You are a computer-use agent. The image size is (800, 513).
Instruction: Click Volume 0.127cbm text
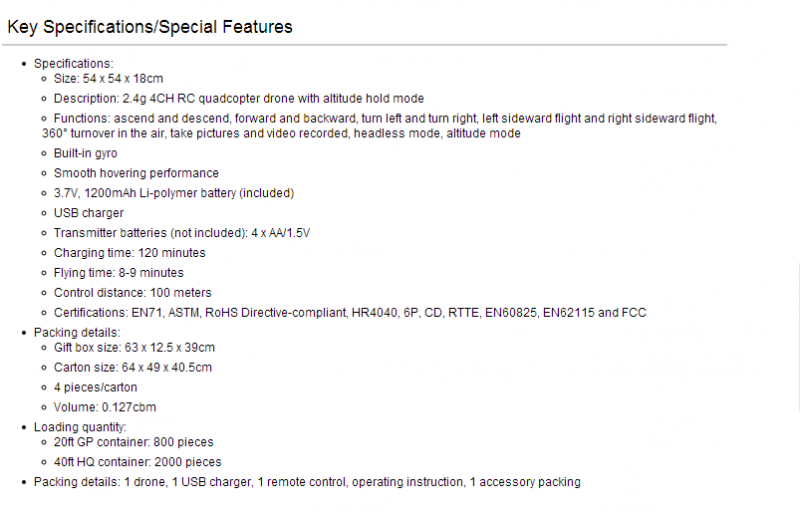tap(105, 407)
